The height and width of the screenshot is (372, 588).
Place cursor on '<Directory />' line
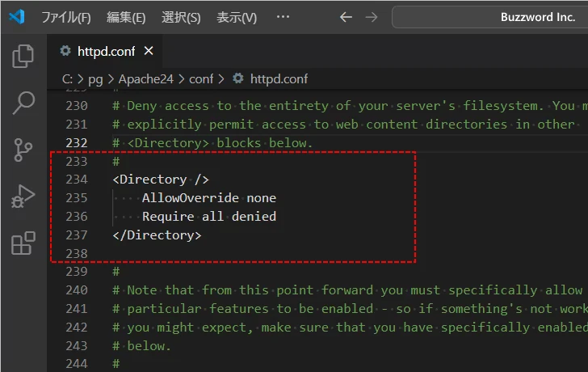[161, 180]
